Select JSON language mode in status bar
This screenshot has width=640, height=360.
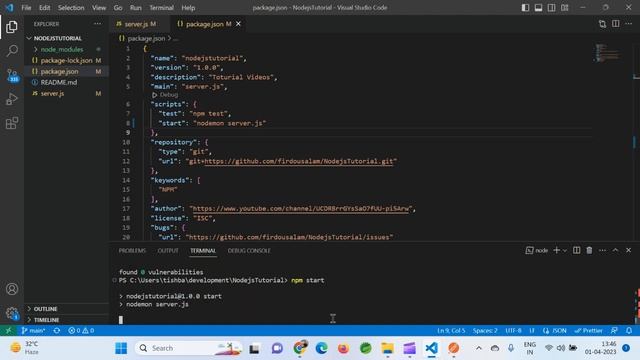coord(559,330)
